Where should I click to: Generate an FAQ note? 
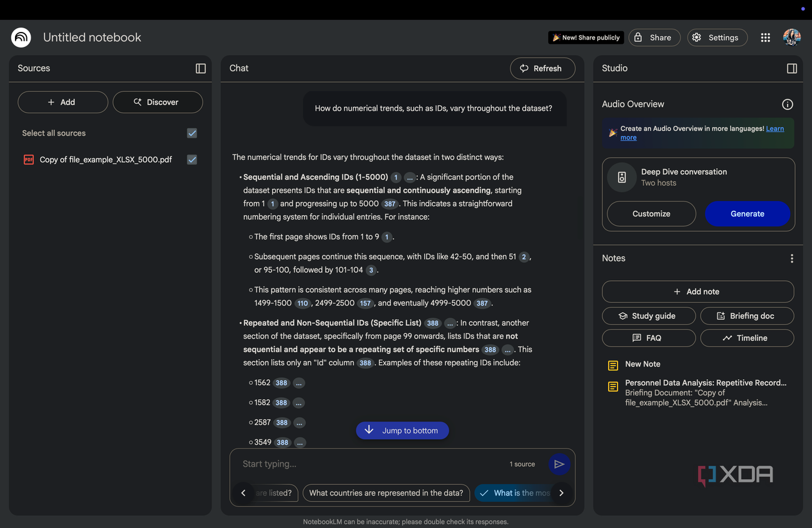[649, 338]
